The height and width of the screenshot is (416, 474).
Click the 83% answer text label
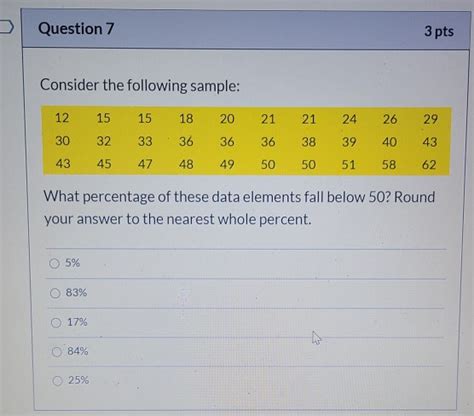76,292
